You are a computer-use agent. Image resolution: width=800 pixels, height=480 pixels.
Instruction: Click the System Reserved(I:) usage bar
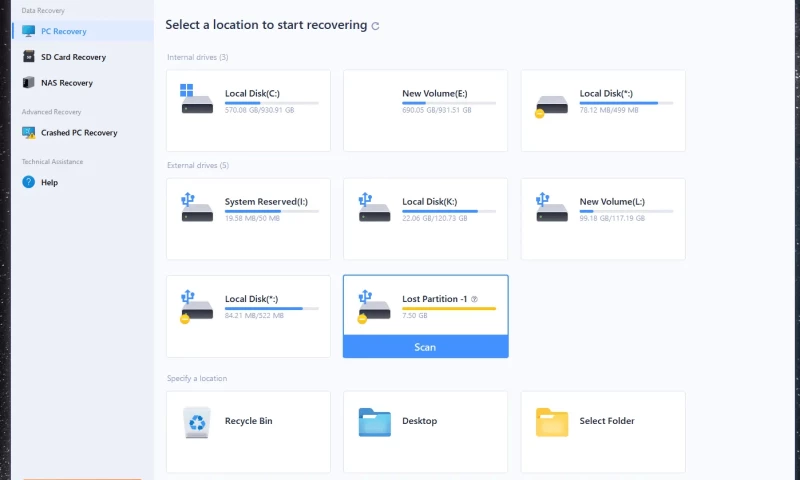coord(272,211)
